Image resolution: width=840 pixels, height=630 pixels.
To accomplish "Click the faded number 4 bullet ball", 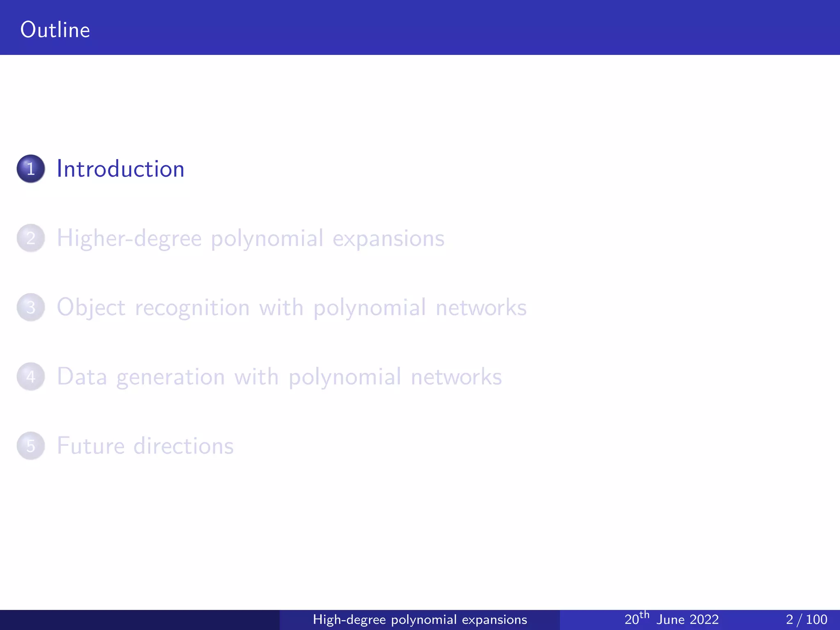I will 31,377.
